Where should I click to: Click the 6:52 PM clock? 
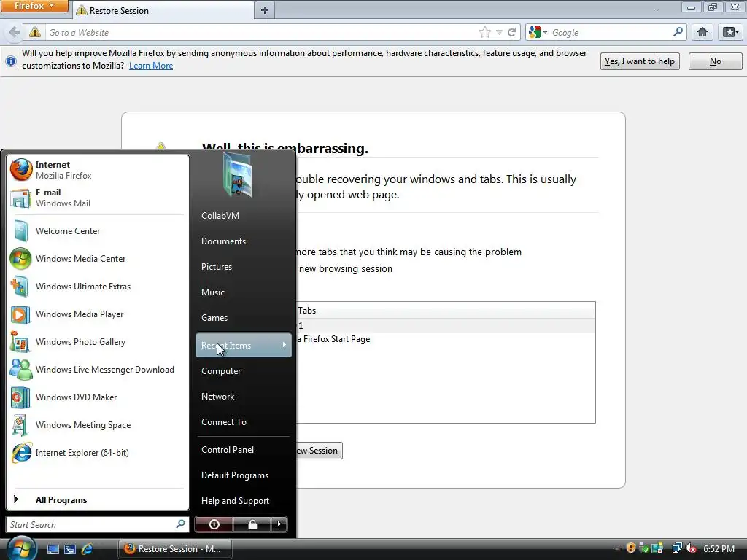(719, 548)
